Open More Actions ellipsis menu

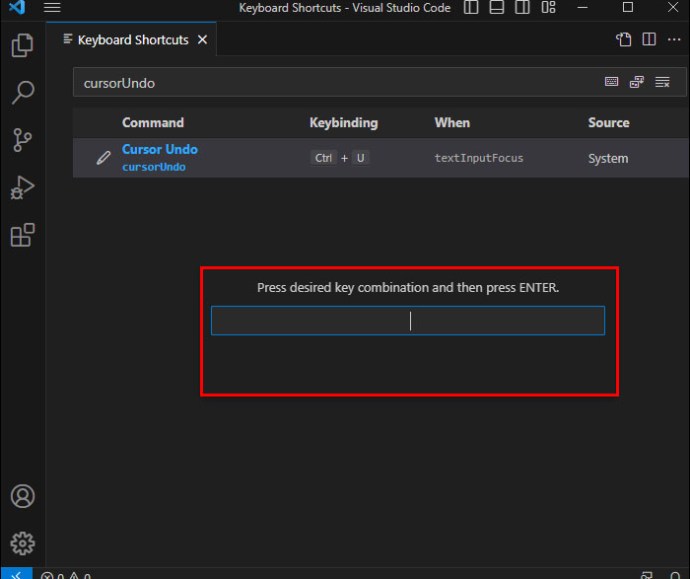tap(674, 40)
